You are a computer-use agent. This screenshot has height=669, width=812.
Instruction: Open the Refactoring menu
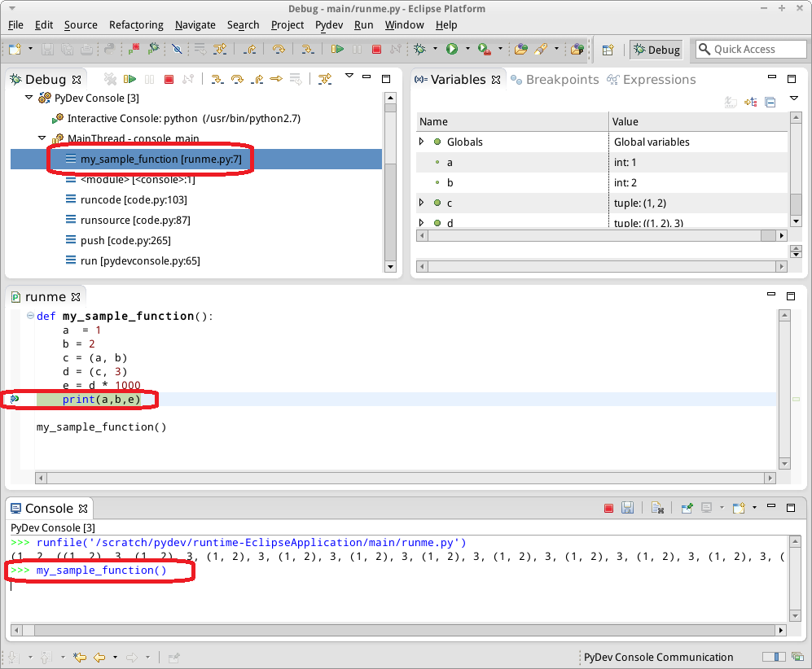[x=136, y=25]
